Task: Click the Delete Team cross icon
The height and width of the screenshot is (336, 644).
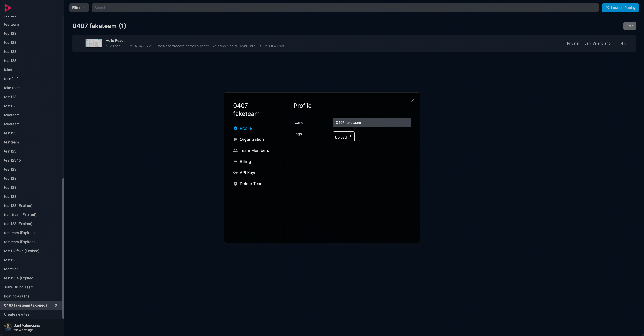Action: pos(235,184)
